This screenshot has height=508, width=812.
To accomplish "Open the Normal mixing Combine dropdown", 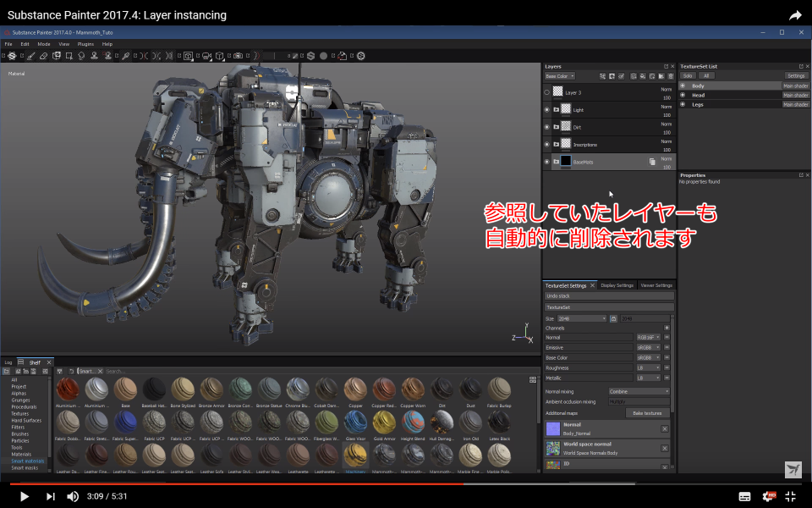I will point(639,391).
